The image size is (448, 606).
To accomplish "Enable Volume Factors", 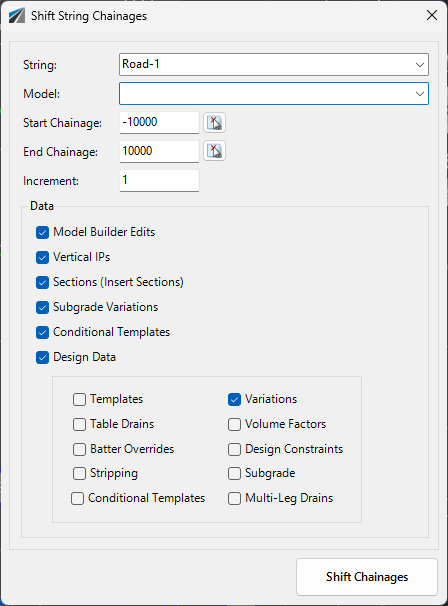I will (234, 424).
